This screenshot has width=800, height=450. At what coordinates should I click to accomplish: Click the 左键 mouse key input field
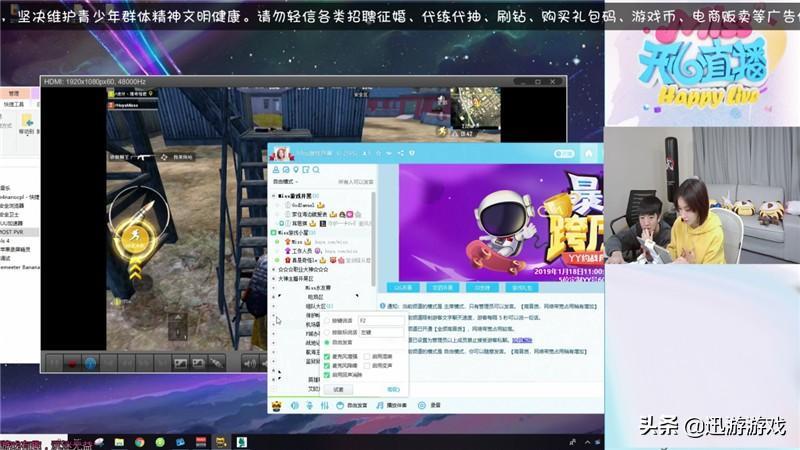point(381,332)
